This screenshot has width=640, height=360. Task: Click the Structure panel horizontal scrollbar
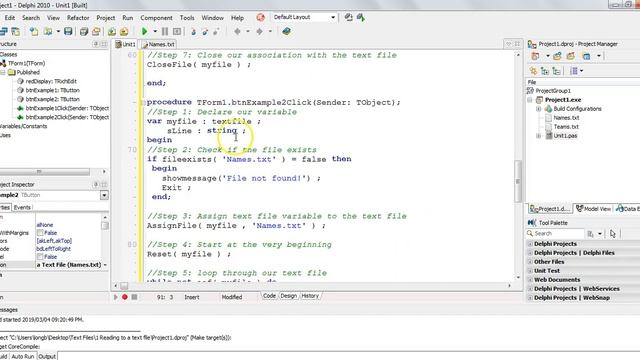(45, 171)
